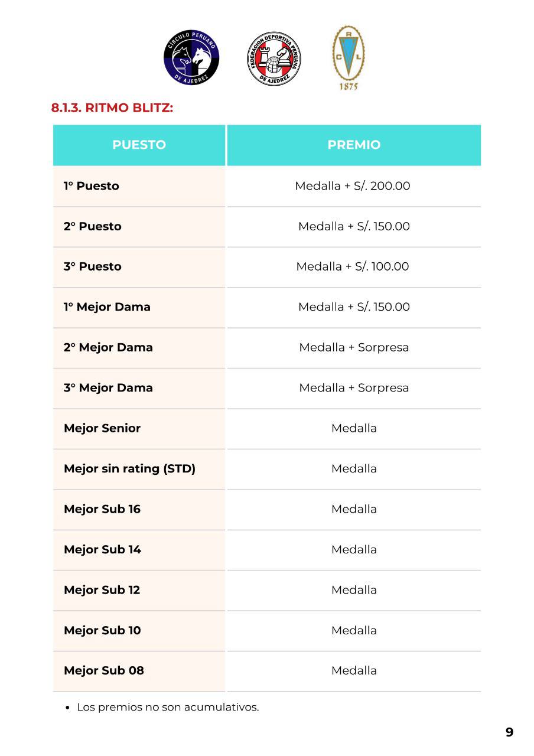Click the 2° Puesto row label
This screenshot has height=756, width=534.
(93, 226)
